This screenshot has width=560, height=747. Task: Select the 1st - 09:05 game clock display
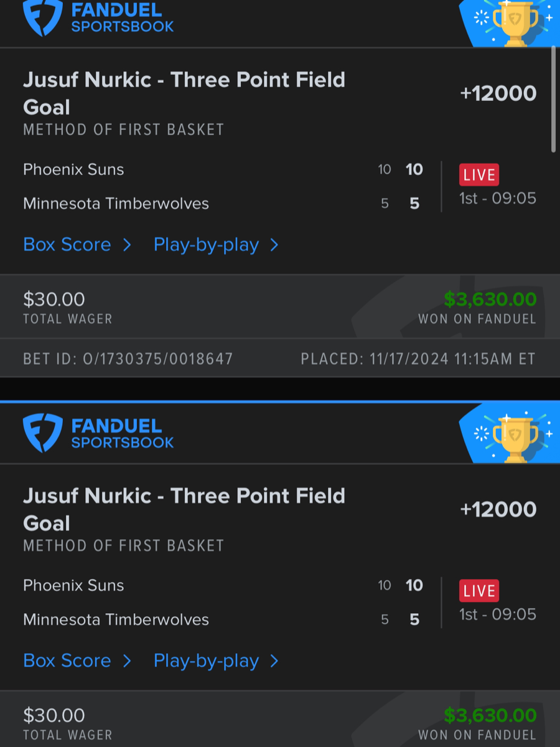(x=497, y=198)
